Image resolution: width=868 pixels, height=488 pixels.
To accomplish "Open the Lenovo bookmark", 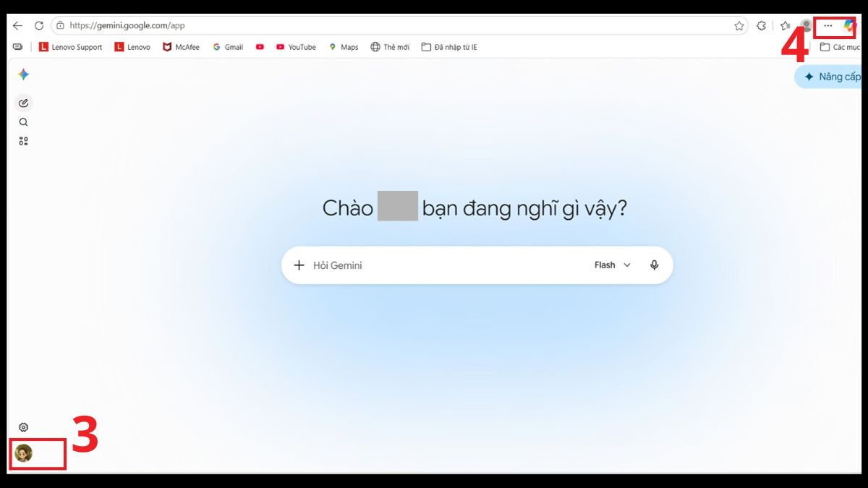I will (x=133, y=47).
